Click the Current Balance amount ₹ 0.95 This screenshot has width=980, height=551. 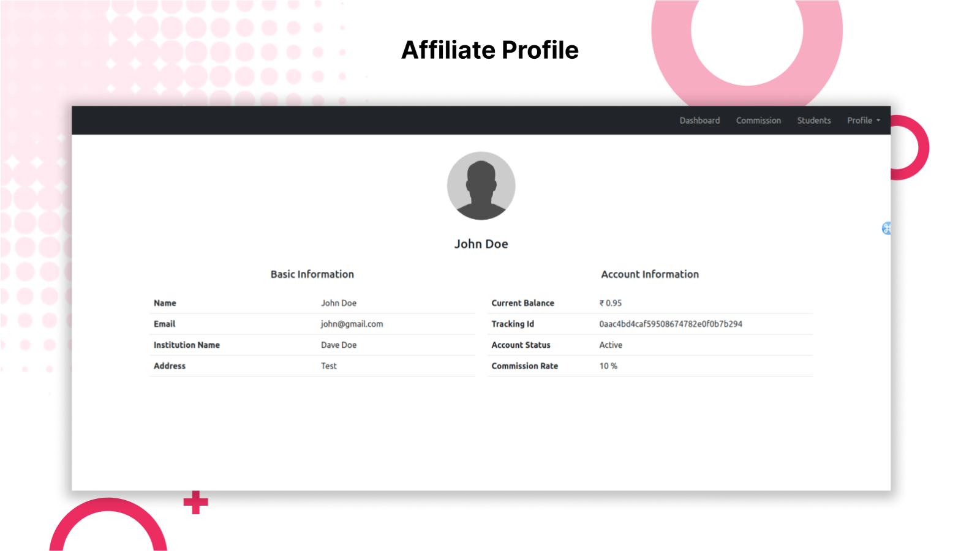click(609, 302)
